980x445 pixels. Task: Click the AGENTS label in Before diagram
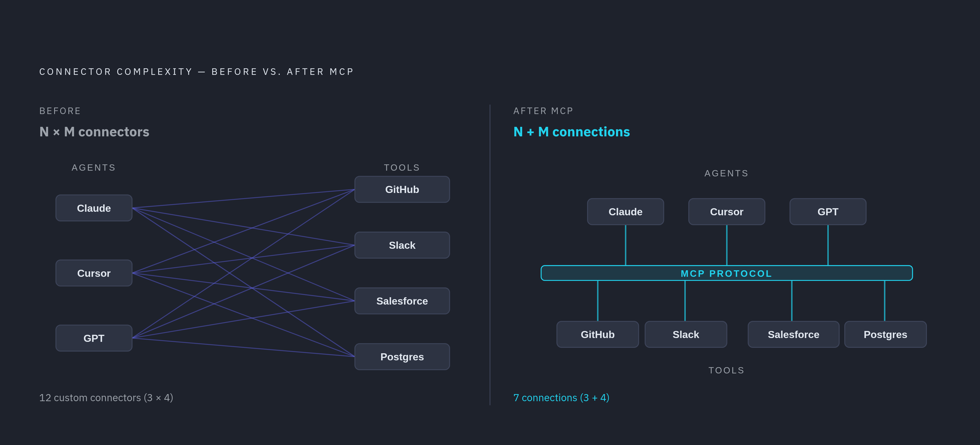tap(94, 168)
